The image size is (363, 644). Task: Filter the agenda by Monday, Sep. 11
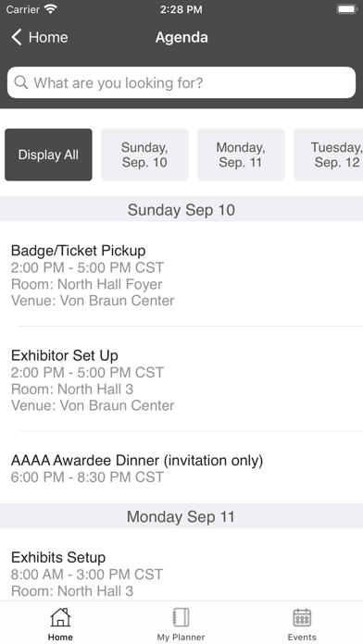point(241,155)
